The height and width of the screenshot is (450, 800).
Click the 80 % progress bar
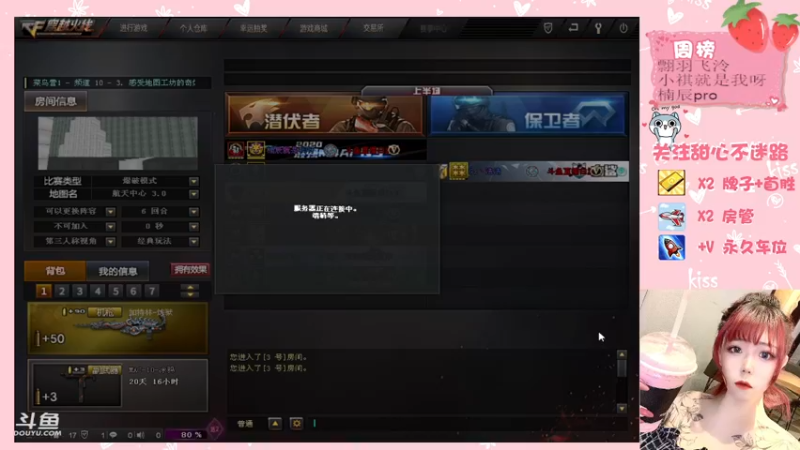(x=186, y=435)
